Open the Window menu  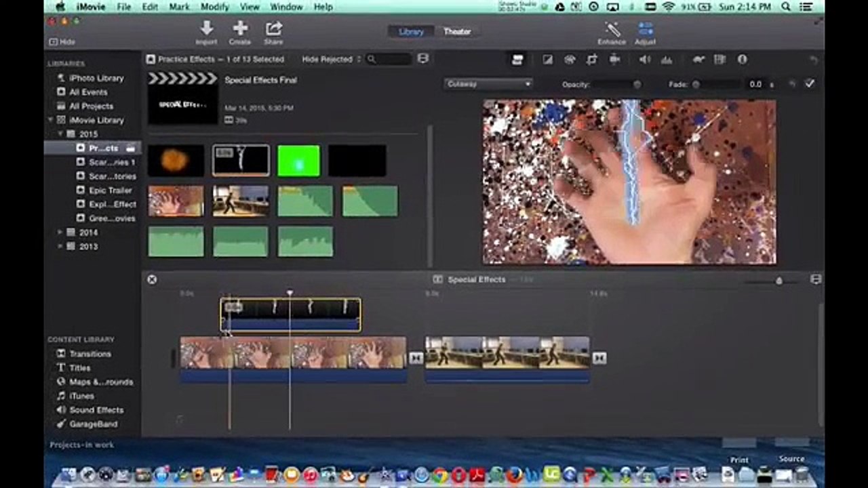[x=286, y=7]
